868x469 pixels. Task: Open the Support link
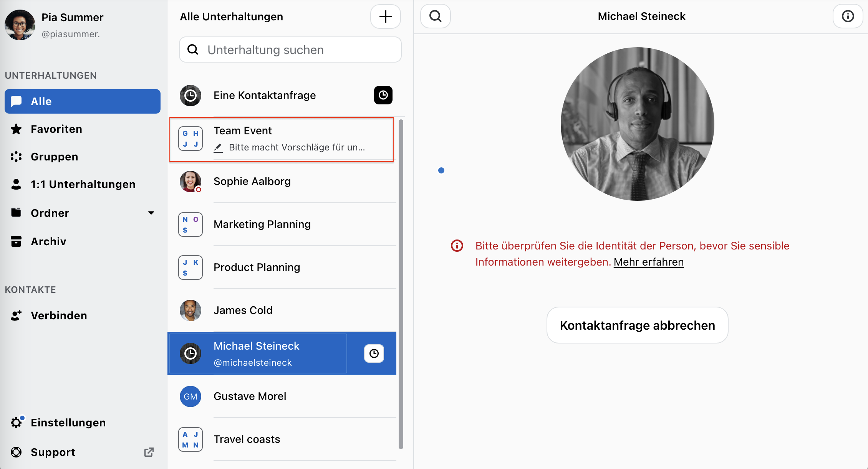[x=83, y=452]
